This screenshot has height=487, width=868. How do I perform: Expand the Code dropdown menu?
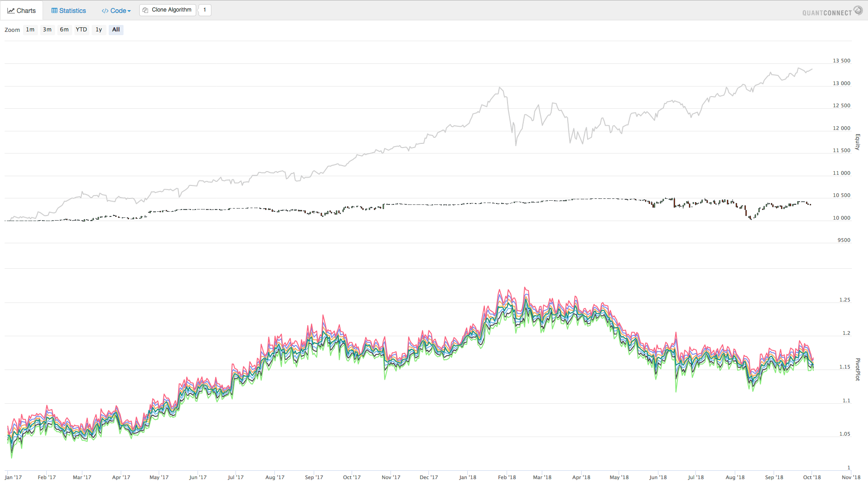click(116, 10)
